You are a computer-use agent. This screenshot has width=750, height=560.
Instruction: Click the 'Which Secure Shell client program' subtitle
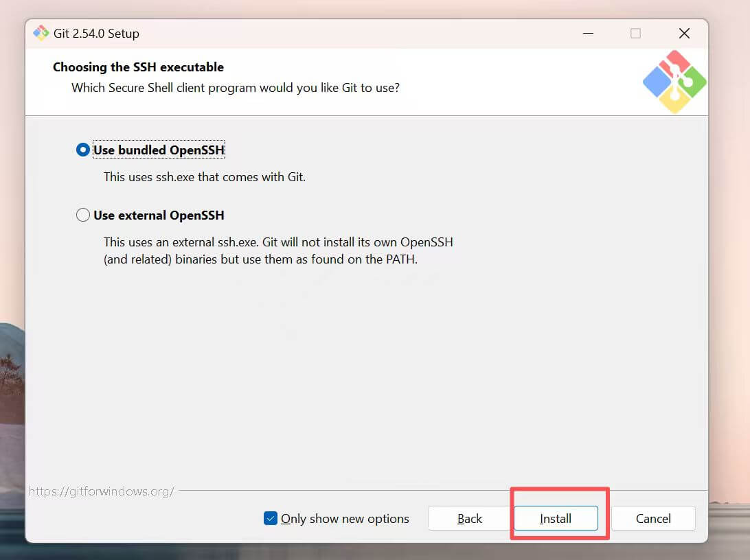(x=236, y=88)
